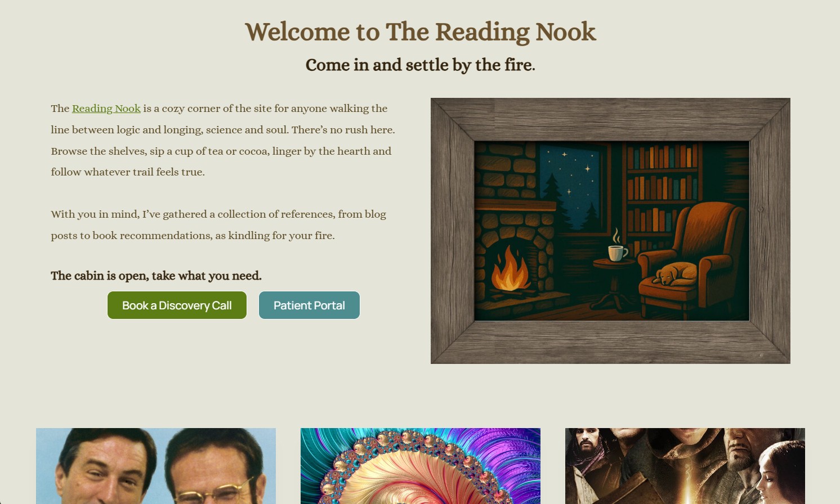
Task: Open the Patient Portal button
Action: (309, 305)
